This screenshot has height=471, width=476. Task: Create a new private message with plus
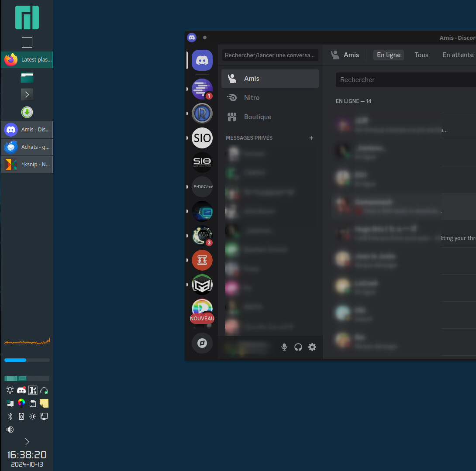(x=311, y=138)
